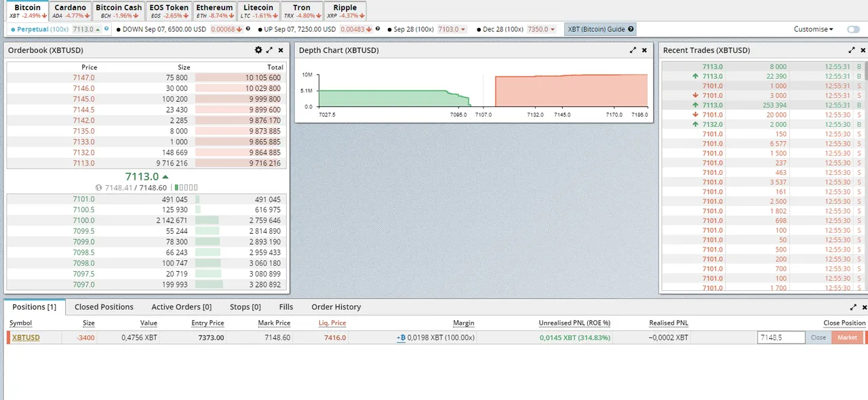Click the Entry Price column header
Viewport: 868px width, 400px height.
click(208, 323)
